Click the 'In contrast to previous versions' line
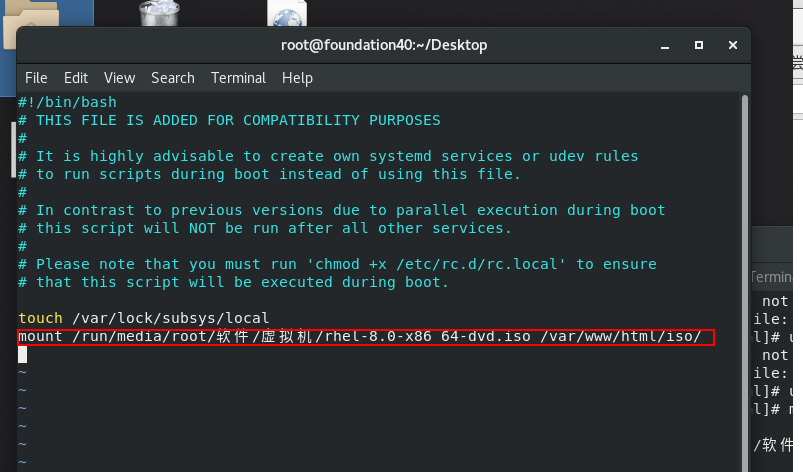The height and width of the screenshot is (472, 803). point(342,210)
